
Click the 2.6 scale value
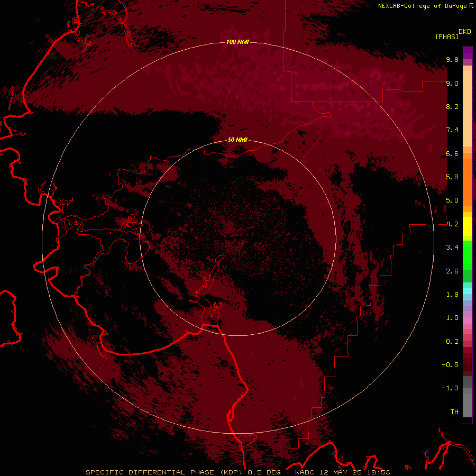tap(452, 271)
